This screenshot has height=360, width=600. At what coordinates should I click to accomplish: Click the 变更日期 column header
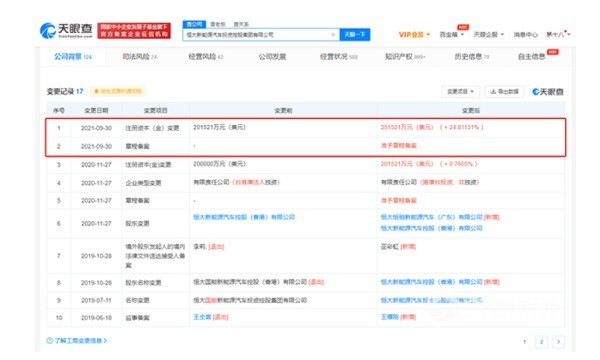[96, 111]
